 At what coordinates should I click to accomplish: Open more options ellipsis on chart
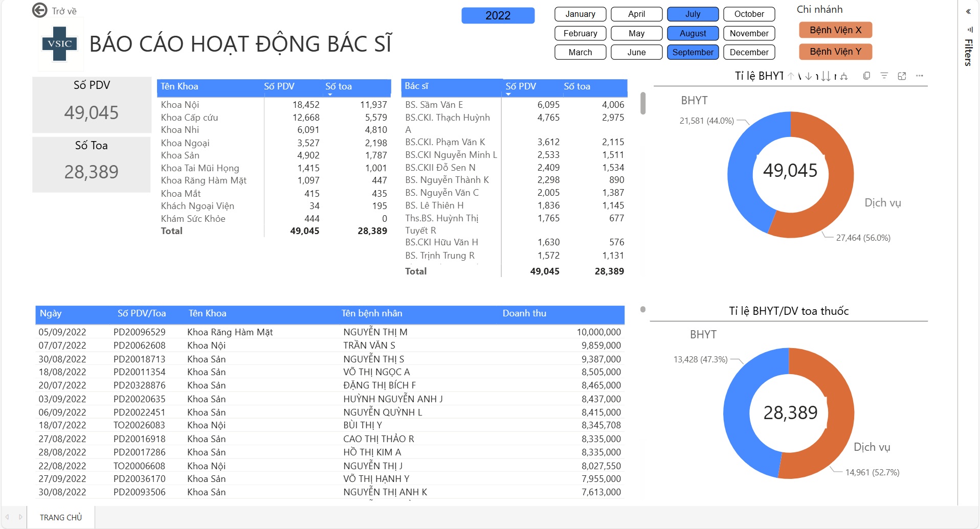920,76
